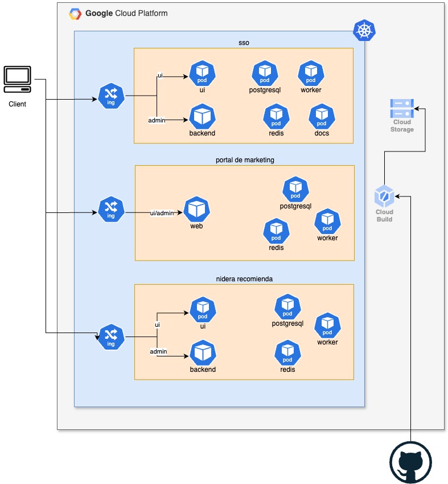Click the Client computer icon
The image size is (448, 484).
17,79
